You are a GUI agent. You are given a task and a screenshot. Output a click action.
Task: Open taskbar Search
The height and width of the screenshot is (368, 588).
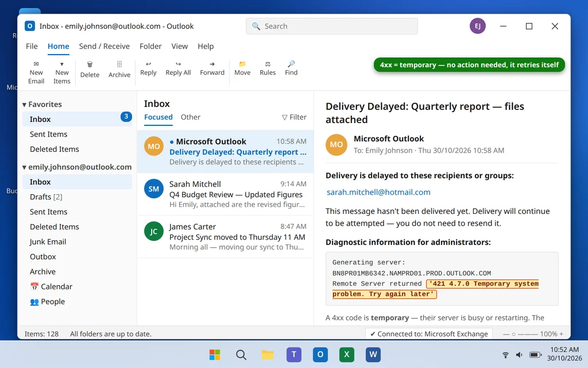241,354
